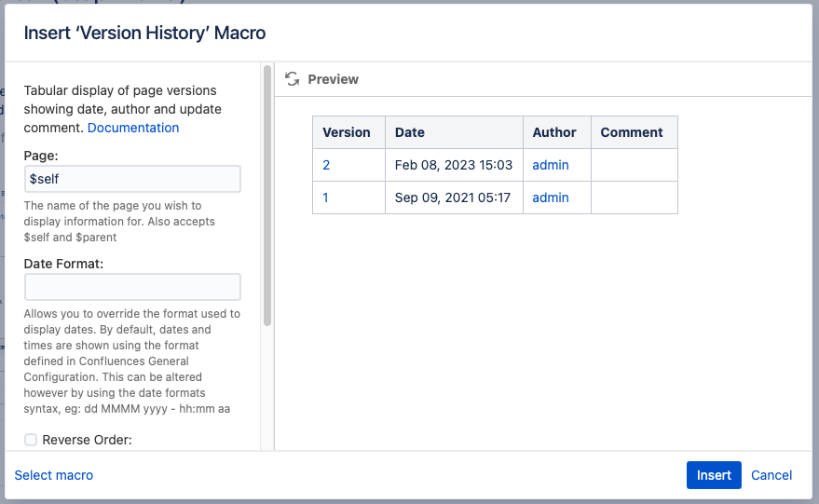Click the Preview label
This screenshot has height=504, width=819.
point(334,79)
